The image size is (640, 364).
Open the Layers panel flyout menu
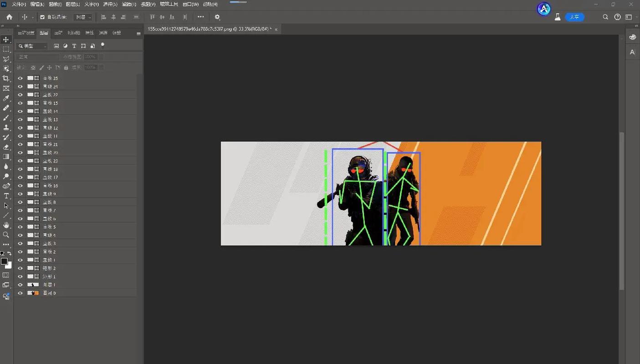coord(138,33)
